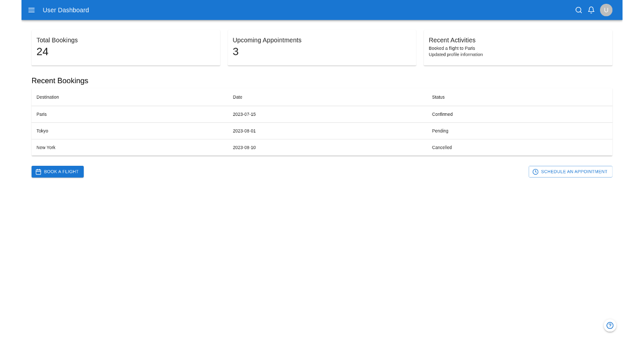
Task: Click the user avatar in the header
Action: tap(606, 10)
